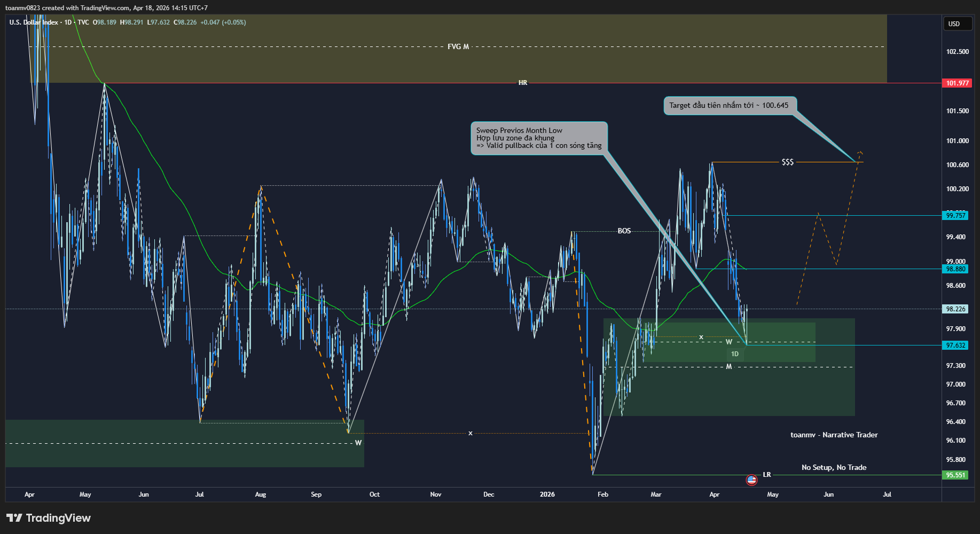This screenshot has width=980, height=534.
Task: Click the 96.400 price scale value
Action: pyautogui.click(x=956, y=422)
